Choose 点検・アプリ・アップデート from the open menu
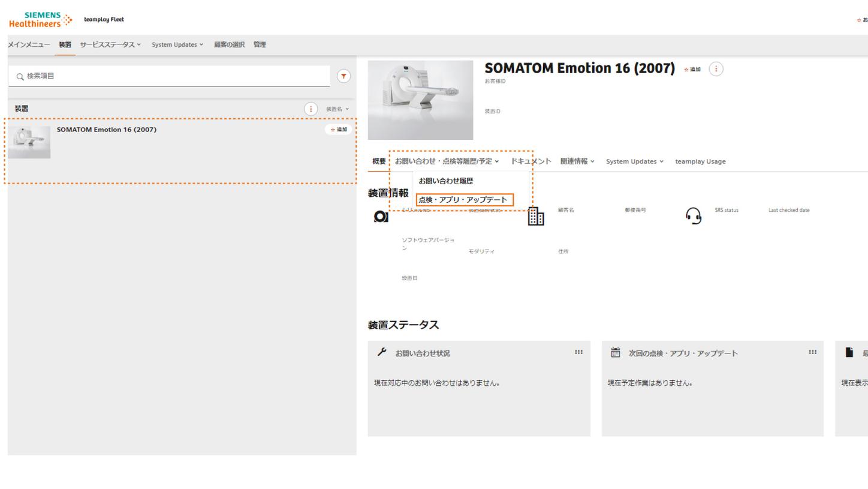This screenshot has height=489, width=868. (x=465, y=200)
